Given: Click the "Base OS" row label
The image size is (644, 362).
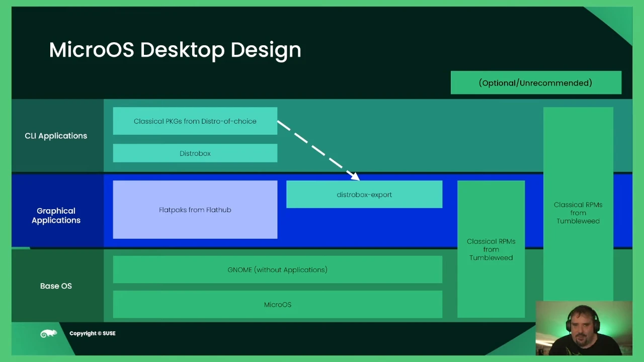Looking at the screenshot, I should (56, 286).
